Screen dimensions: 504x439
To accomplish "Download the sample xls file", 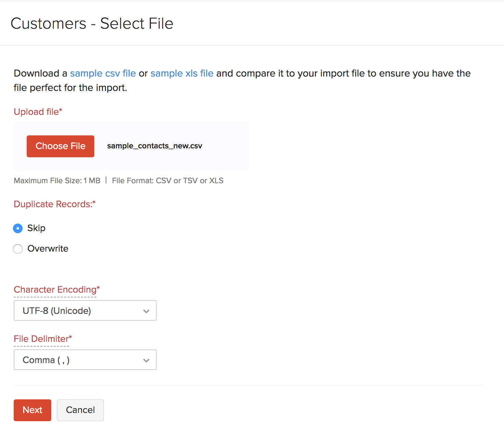I will [x=182, y=74].
